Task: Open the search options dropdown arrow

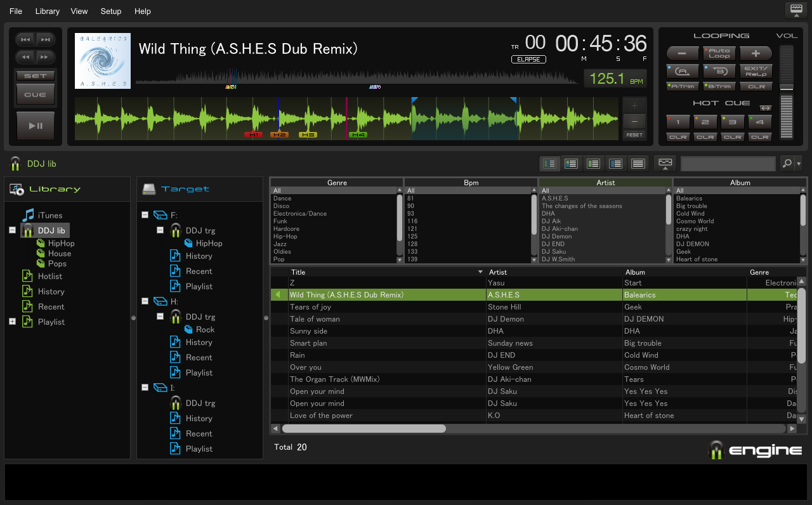Action: click(799, 164)
